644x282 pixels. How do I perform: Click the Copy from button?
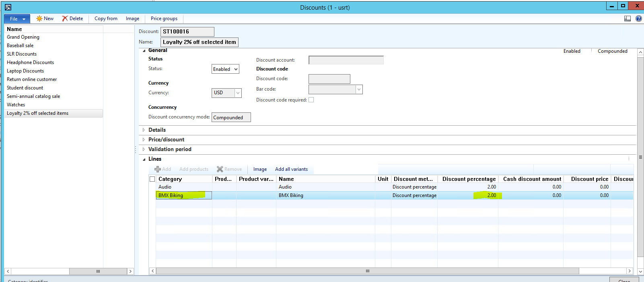[106, 19]
